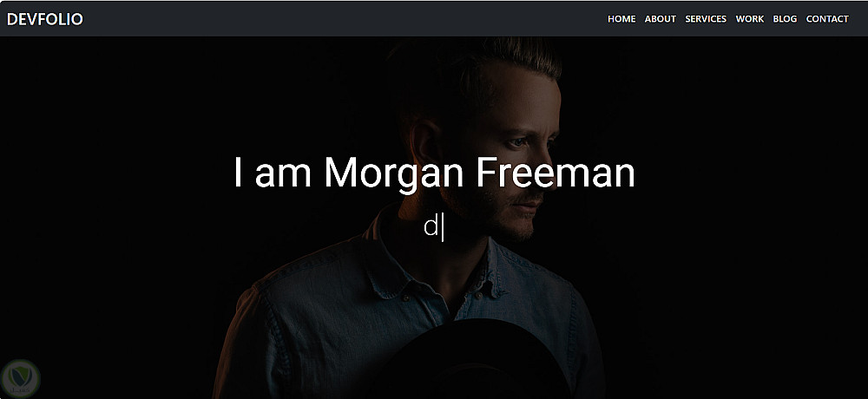
Task: Click the blinking typing cursor bar
Action: (x=443, y=228)
